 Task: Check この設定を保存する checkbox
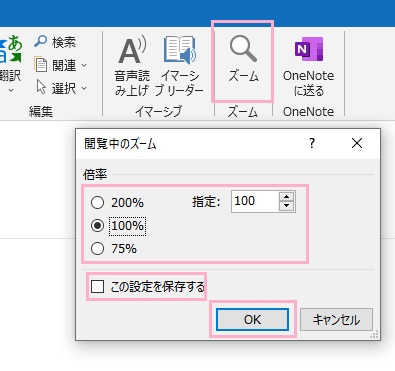click(x=97, y=286)
